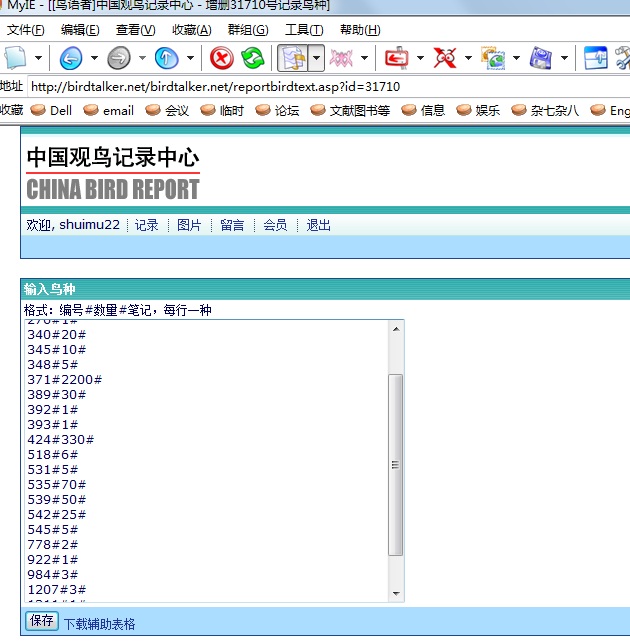The height and width of the screenshot is (644, 630).
Task: Expand the Forward button history dropdown arrow
Action: (x=142, y=58)
